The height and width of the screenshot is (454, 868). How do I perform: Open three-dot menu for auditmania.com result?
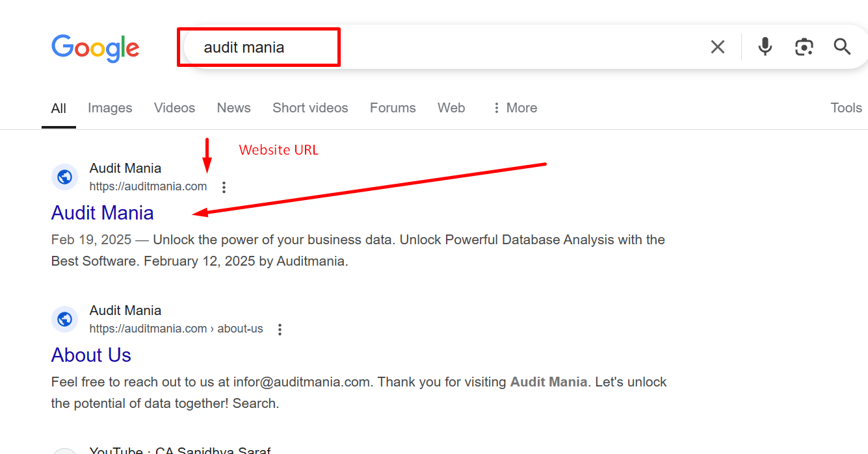pos(224,187)
